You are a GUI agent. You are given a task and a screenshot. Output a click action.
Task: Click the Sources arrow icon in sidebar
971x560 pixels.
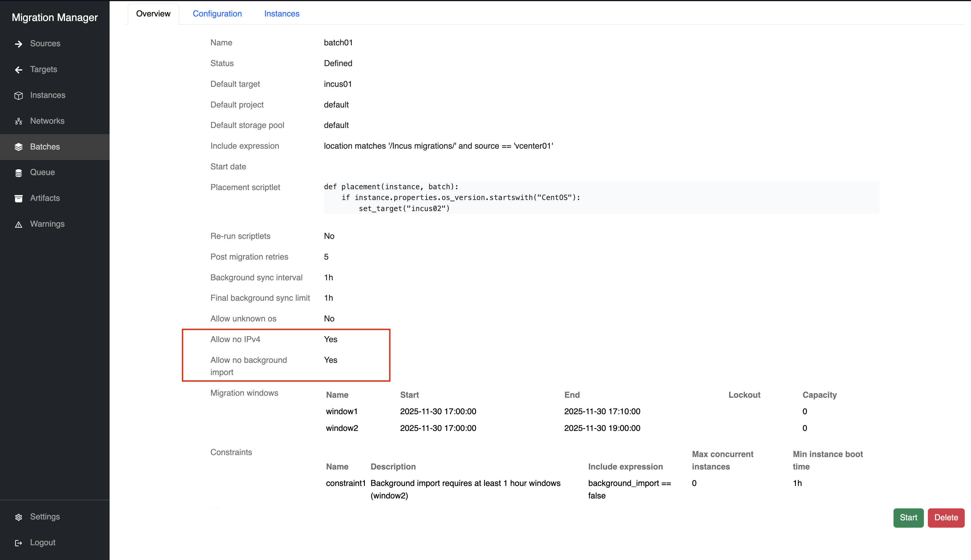point(18,44)
